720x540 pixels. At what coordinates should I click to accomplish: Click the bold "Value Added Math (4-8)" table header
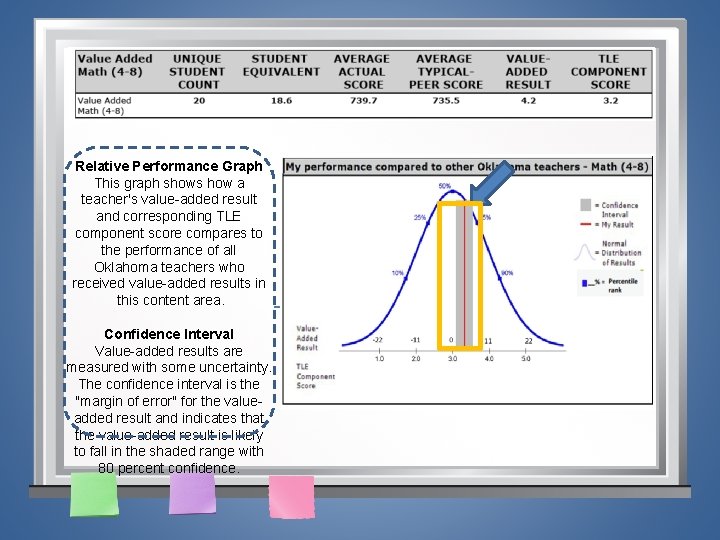115,65
